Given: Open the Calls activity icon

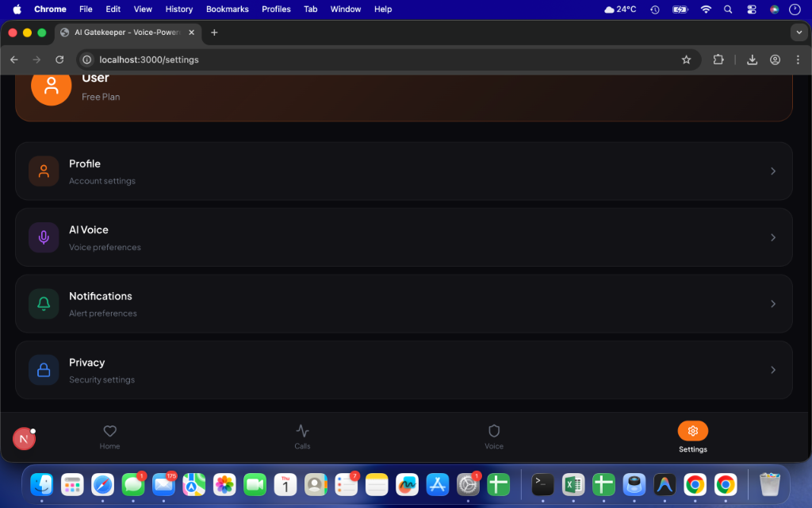Looking at the screenshot, I should [302, 431].
